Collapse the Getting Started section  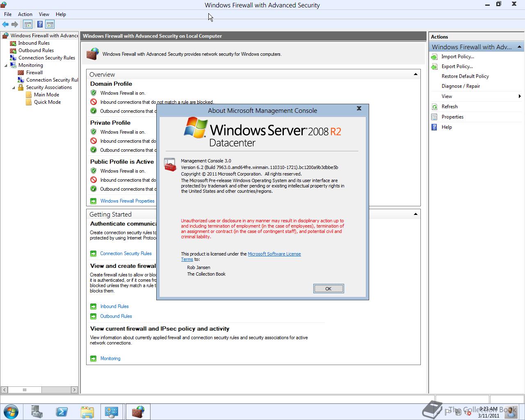point(415,214)
